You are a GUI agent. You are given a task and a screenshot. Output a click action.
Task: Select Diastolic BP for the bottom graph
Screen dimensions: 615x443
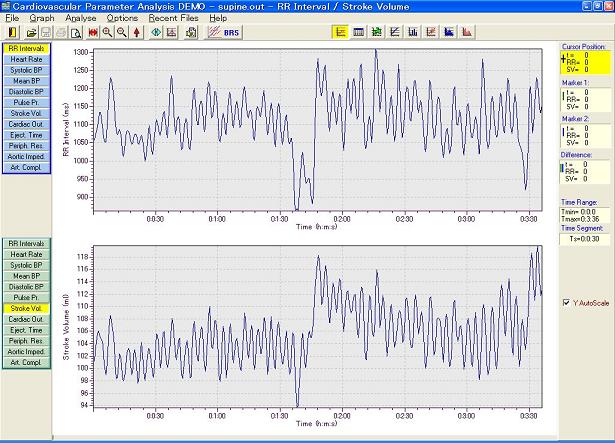26,287
